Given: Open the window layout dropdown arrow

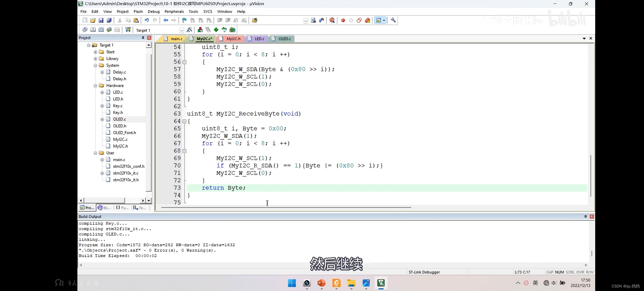Looking at the screenshot, I should click(x=384, y=20).
